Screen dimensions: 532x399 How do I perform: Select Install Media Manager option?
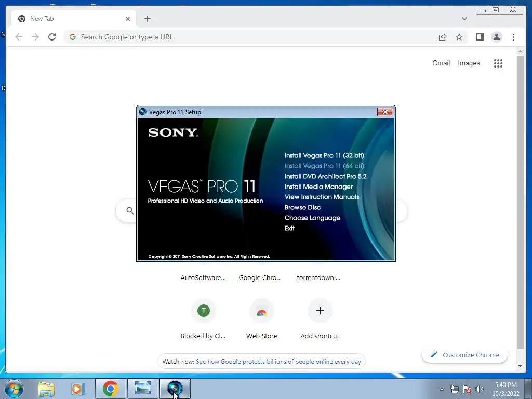(318, 187)
